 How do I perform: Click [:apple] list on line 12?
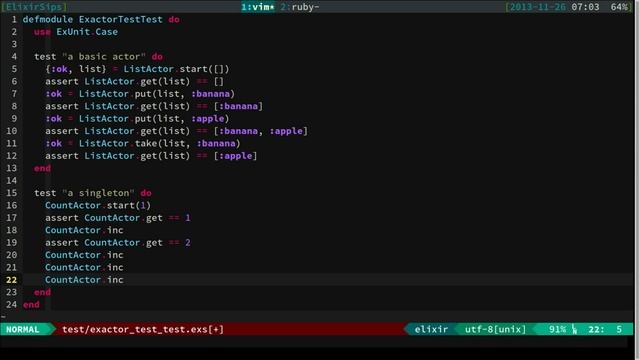tap(235, 156)
